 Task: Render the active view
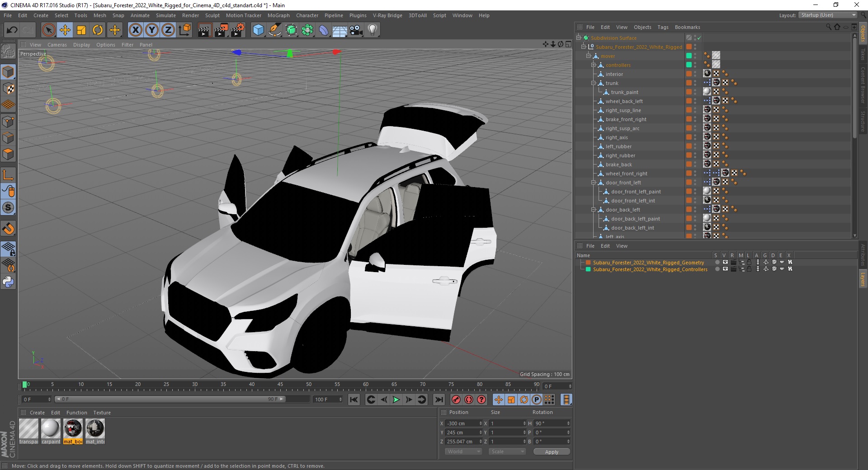204,30
